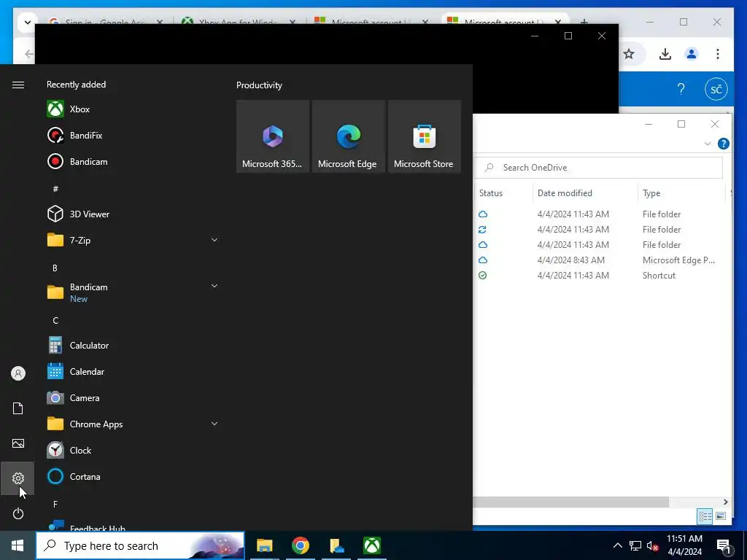This screenshot has width=747, height=560.
Task: Open the clock showing 11:51 AM
Action: [x=684, y=545]
